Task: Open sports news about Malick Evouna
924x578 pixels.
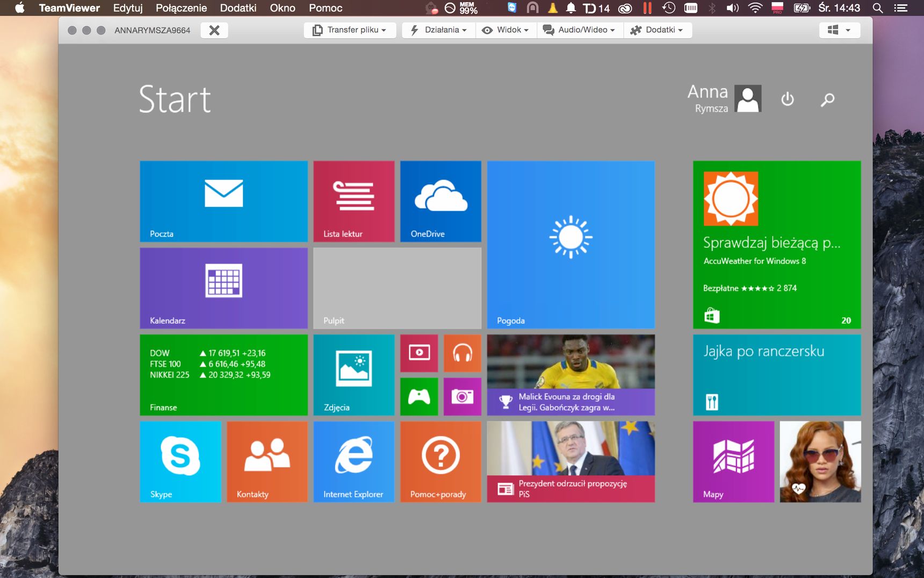Action: pyautogui.click(x=571, y=375)
